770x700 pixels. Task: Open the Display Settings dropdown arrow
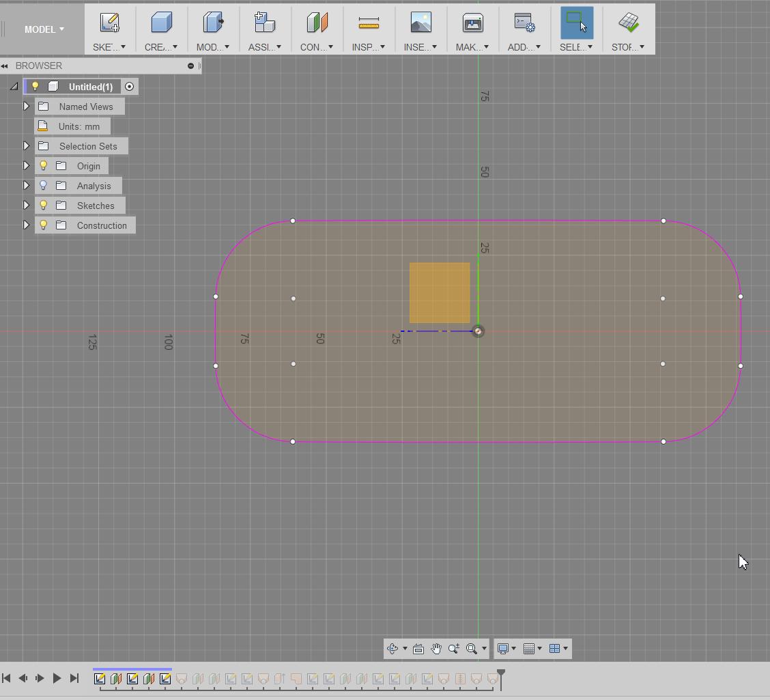click(514, 649)
